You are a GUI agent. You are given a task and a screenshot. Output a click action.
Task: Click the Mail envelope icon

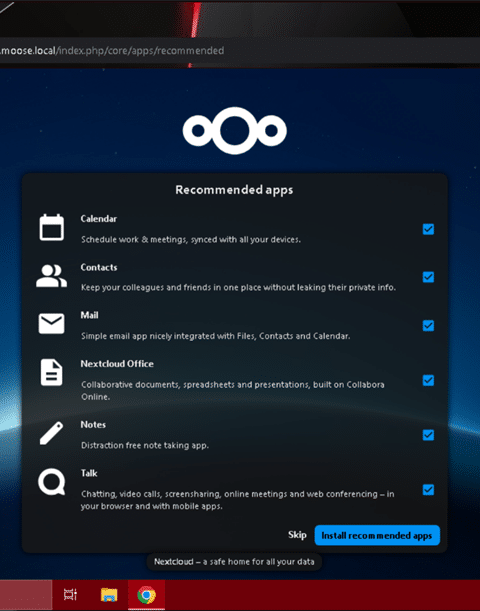[x=51, y=323]
